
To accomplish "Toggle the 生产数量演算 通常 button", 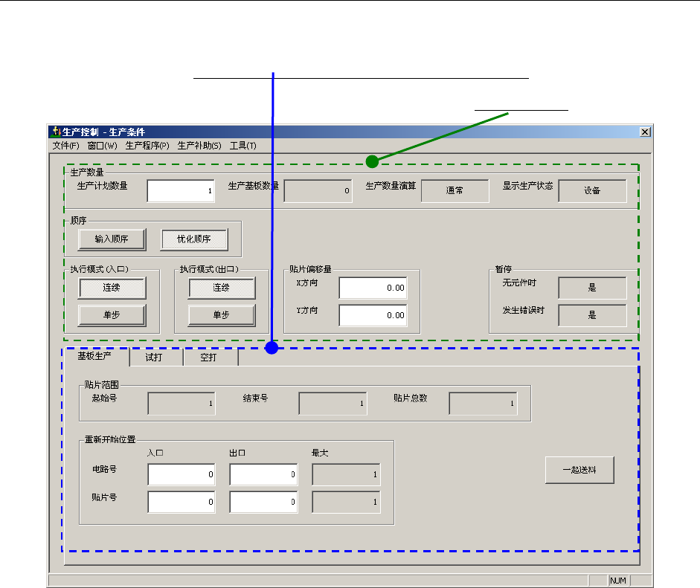I will point(455,191).
